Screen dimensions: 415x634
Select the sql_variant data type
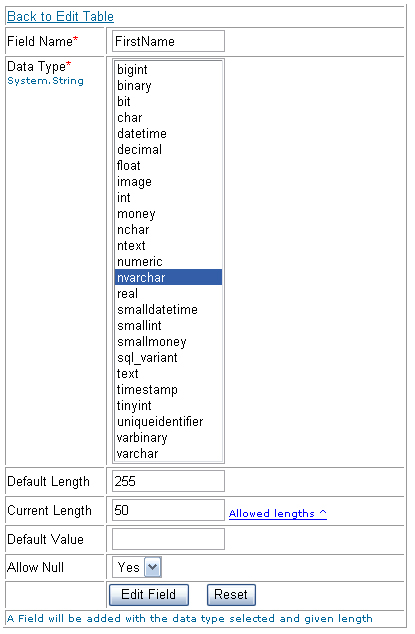click(x=168, y=357)
